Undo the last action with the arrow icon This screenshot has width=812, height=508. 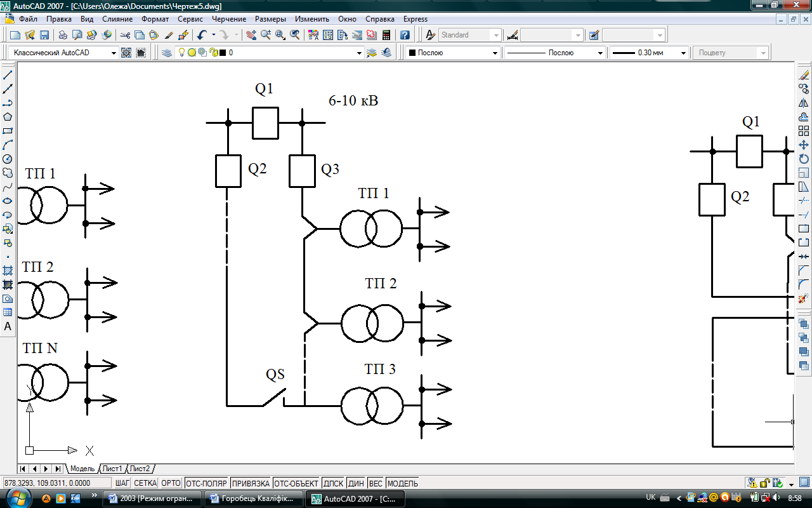202,35
